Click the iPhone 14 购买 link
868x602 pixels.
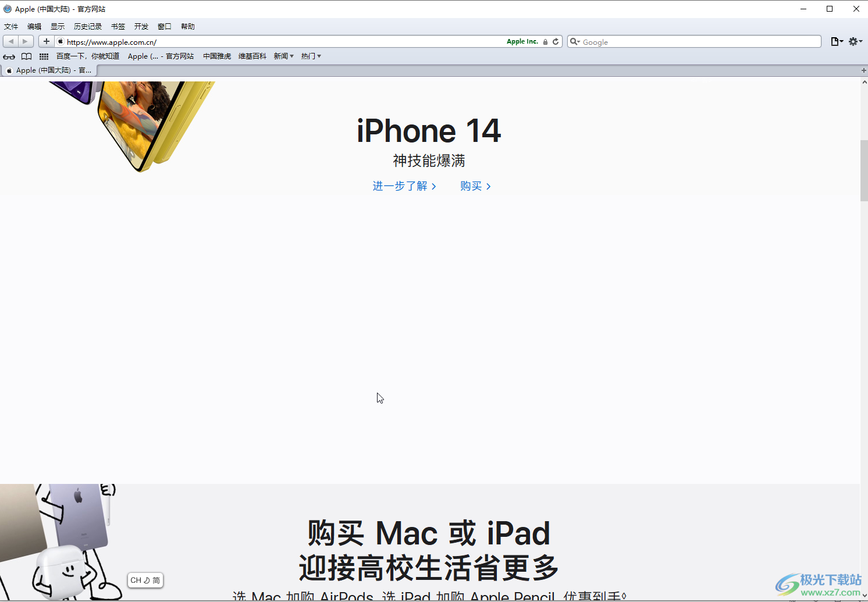[476, 186]
